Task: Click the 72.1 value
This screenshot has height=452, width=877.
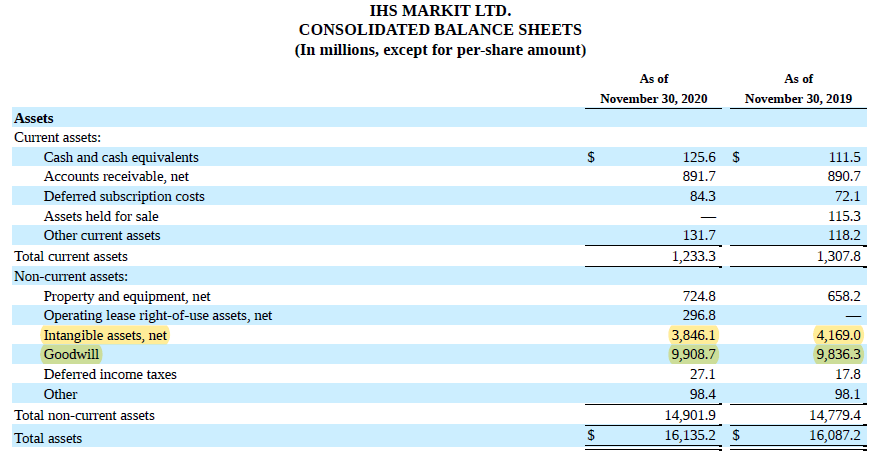Action: 848,196
